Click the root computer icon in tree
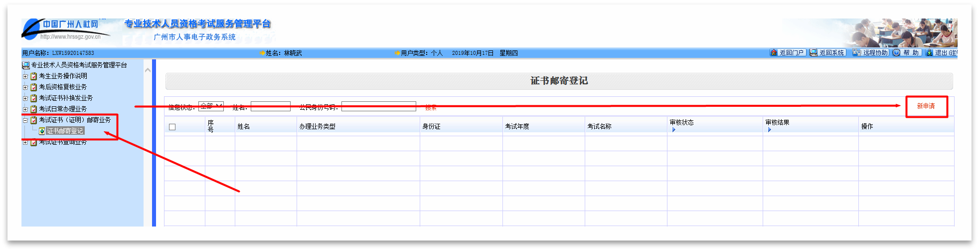Viewport: 980px width, 251px height. click(25, 65)
